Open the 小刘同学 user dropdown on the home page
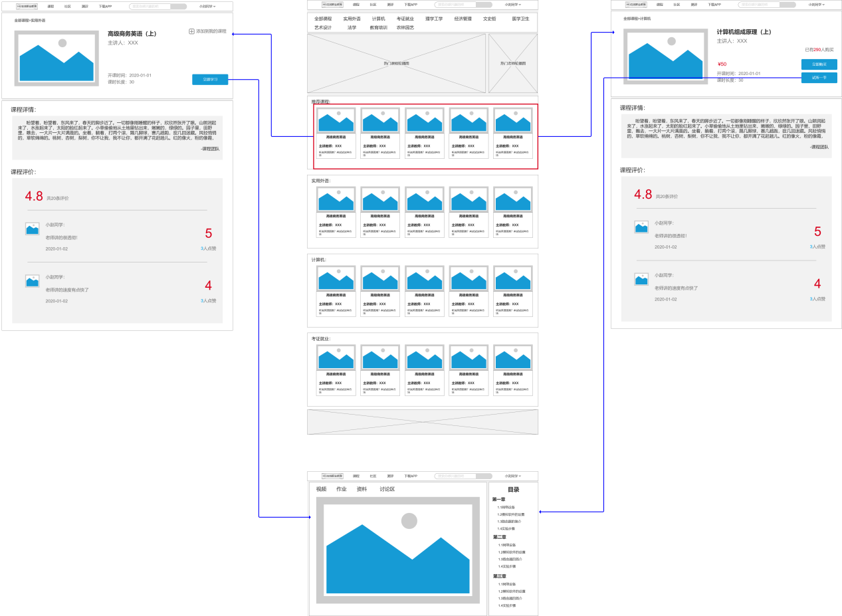This screenshot has height=616, width=842. tap(512, 5)
